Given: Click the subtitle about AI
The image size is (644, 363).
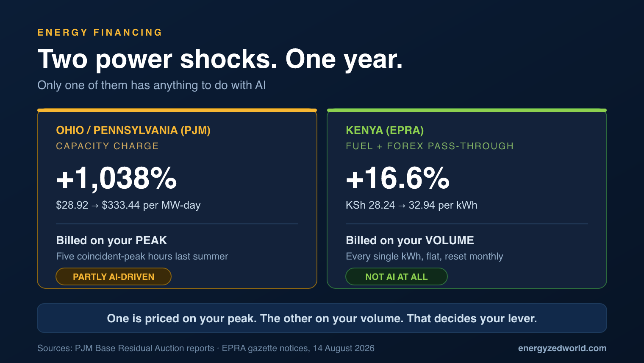Looking at the screenshot, I should click(152, 85).
